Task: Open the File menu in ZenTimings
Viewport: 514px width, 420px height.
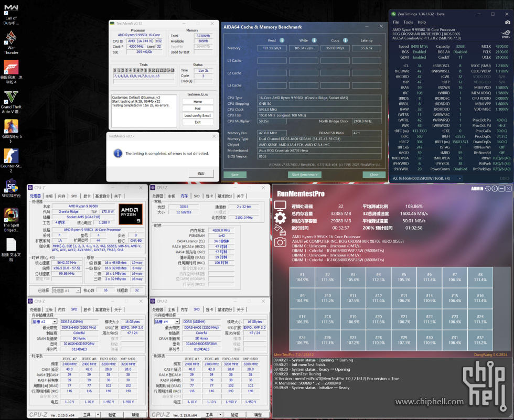Action: pos(396,22)
